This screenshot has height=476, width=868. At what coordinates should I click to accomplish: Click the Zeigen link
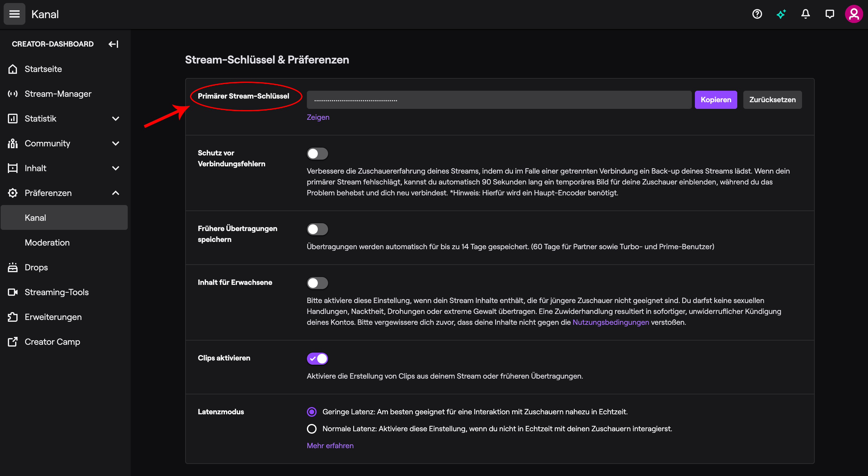(318, 117)
